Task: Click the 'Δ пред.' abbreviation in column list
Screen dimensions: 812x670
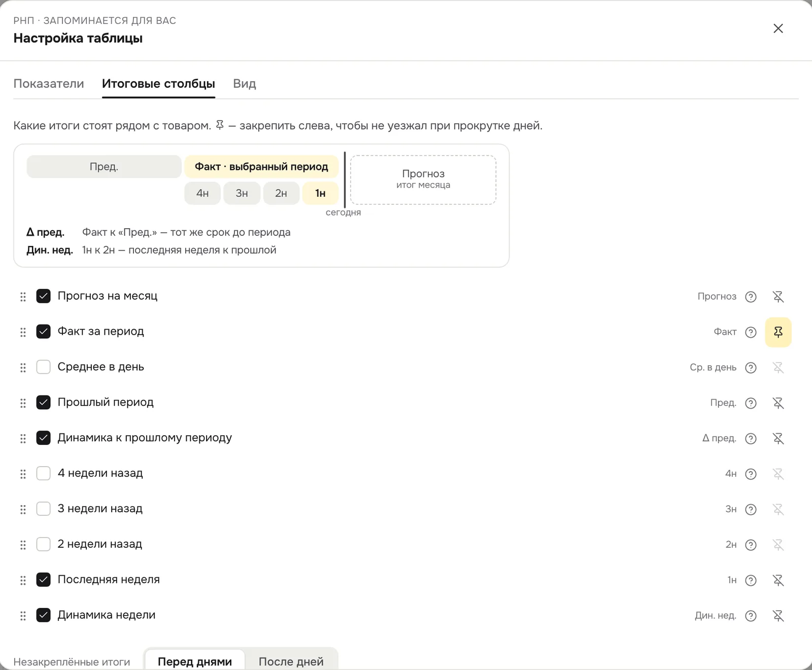Action: point(719,438)
